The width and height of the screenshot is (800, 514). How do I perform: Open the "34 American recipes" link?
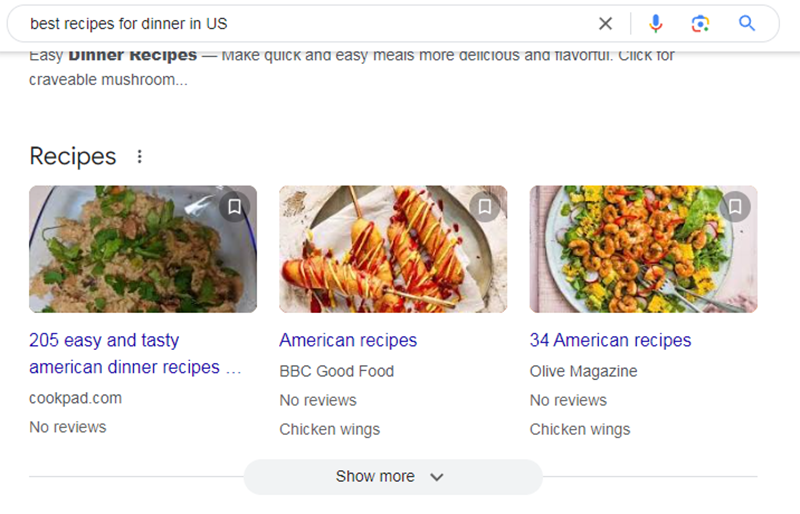point(610,340)
